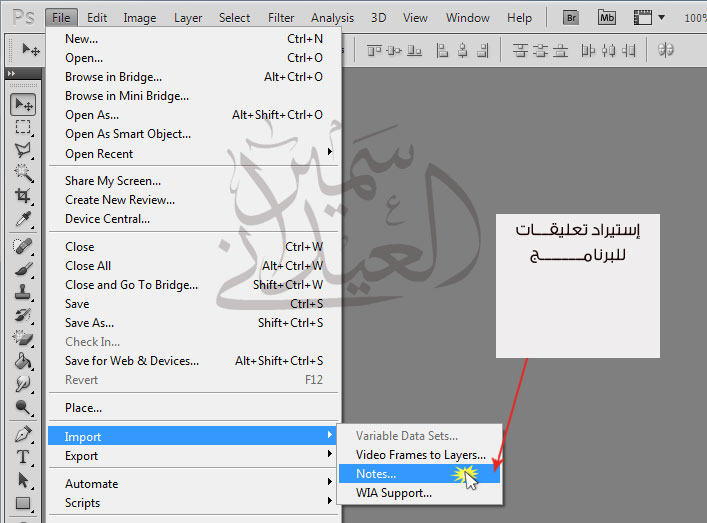Select the Polygonal Lasso tool
This screenshot has width=707, height=523.
(x=23, y=150)
